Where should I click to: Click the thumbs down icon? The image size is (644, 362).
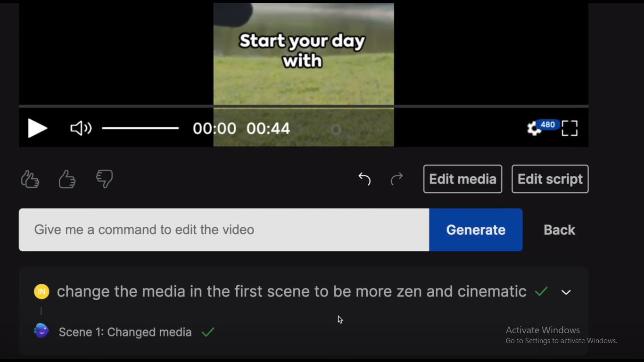[x=104, y=179]
